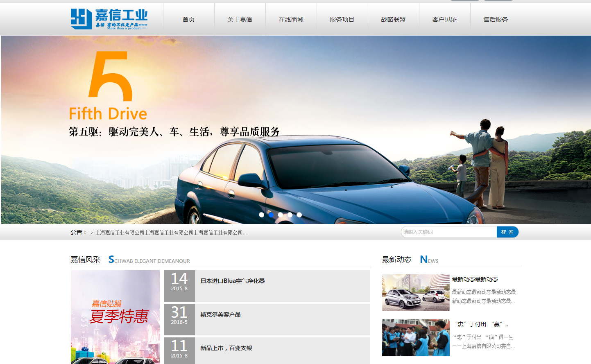Click the 搜索 search button
591x364 pixels.
point(507,232)
